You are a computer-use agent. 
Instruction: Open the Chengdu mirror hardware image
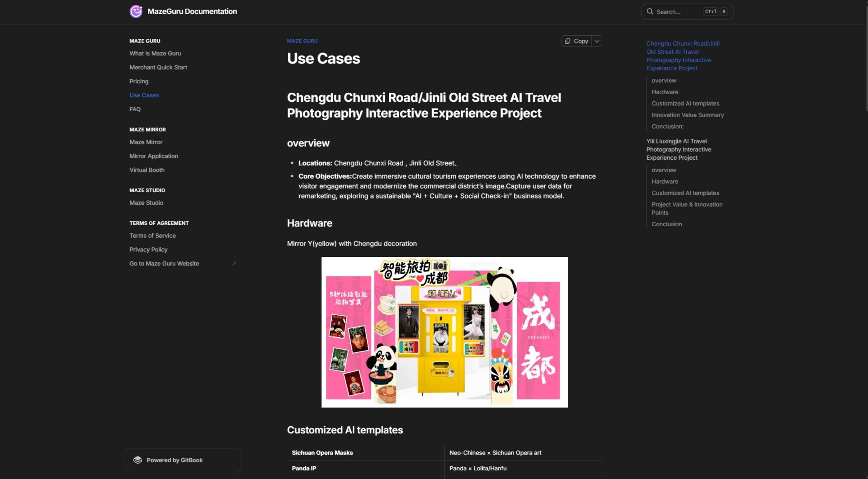click(x=444, y=332)
